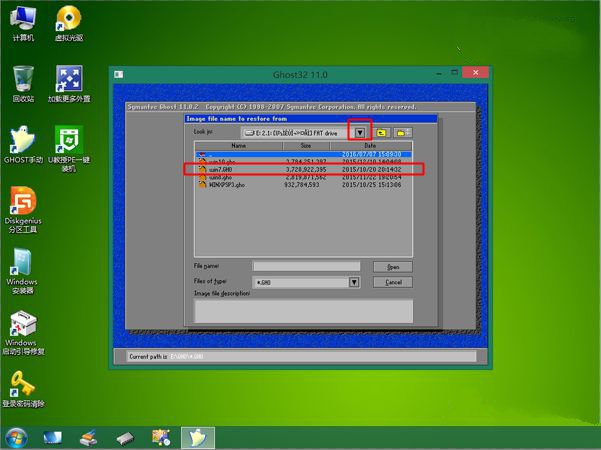Click the Ghost32 window title icon
The height and width of the screenshot is (450, 601).
pos(118,74)
